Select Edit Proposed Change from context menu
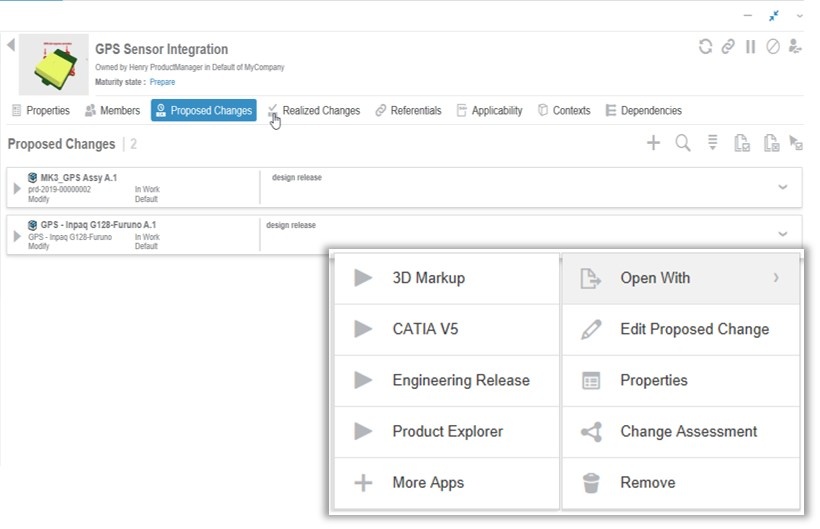820x529 pixels. pos(694,329)
